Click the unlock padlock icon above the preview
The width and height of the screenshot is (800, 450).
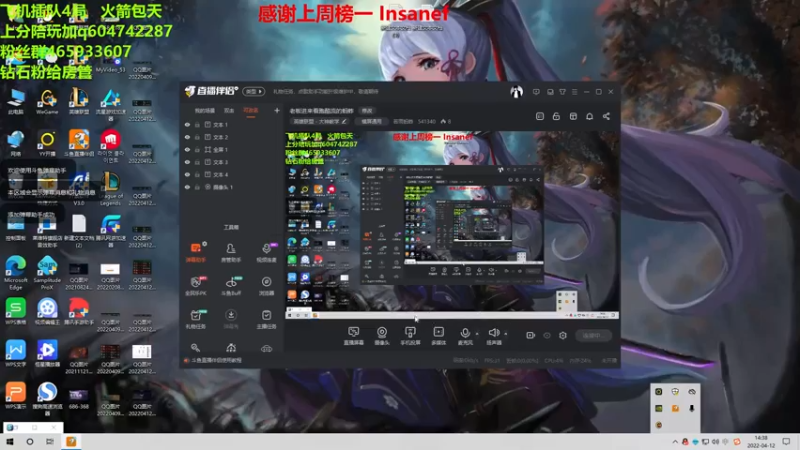click(556, 116)
